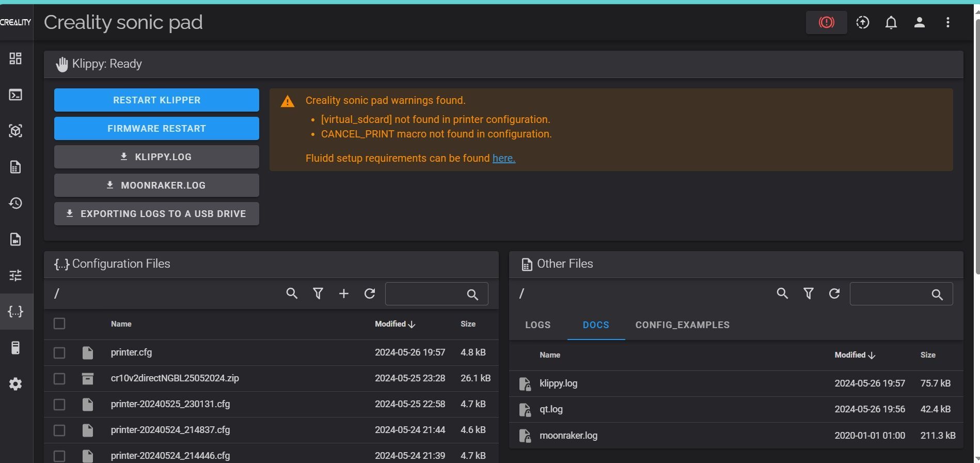Viewport: 980px width, 463px height.
Task: Toggle the select-all checkbox in header
Action: (59, 323)
